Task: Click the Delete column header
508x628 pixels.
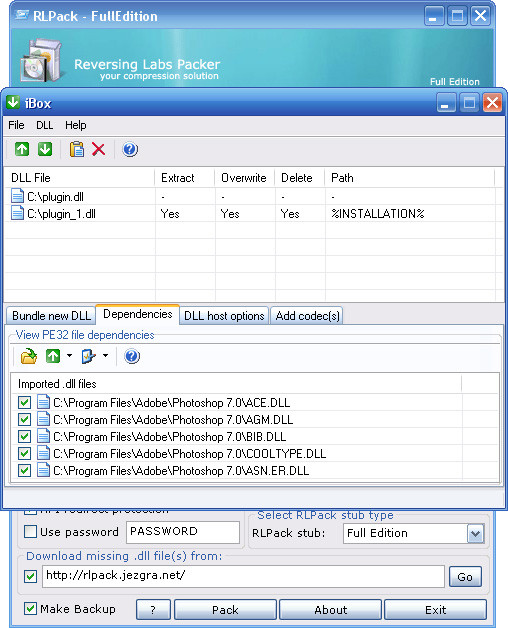Action: tap(299, 177)
